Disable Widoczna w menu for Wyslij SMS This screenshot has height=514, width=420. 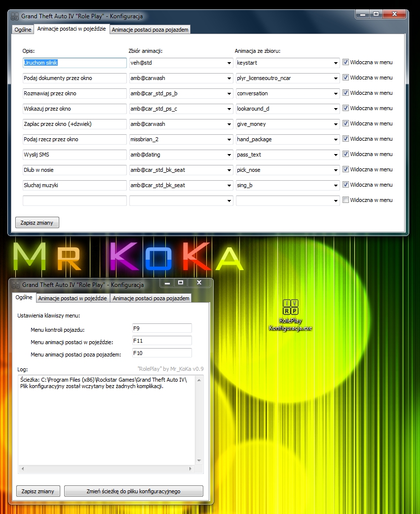(x=345, y=154)
